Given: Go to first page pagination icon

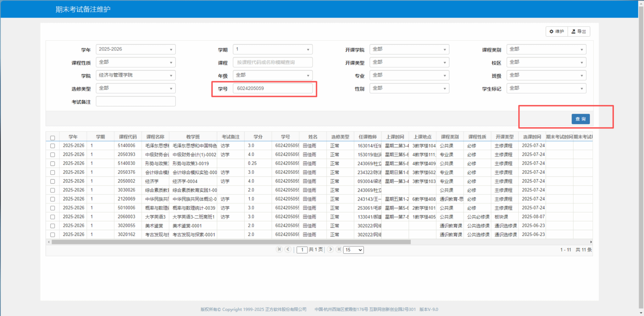Looking at the screenshot, I should [x=279, y=249].
